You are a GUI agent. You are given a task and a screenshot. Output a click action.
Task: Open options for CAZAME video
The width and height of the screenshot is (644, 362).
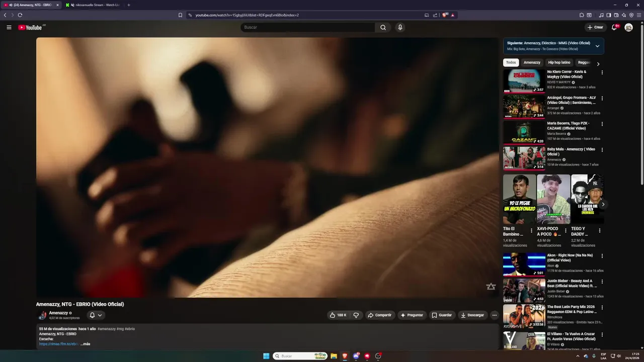pyautogui.click(x=602, y=124)
